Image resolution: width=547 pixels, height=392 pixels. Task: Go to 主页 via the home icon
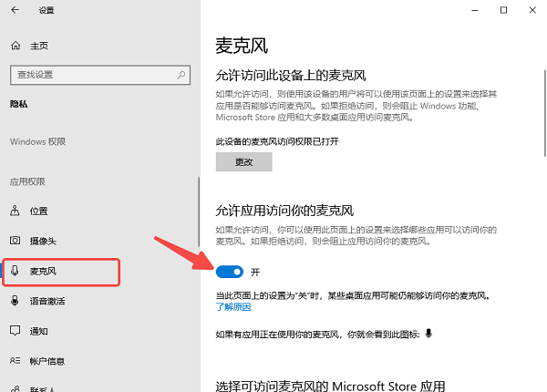pyautogui.click(x=15, y=46)
